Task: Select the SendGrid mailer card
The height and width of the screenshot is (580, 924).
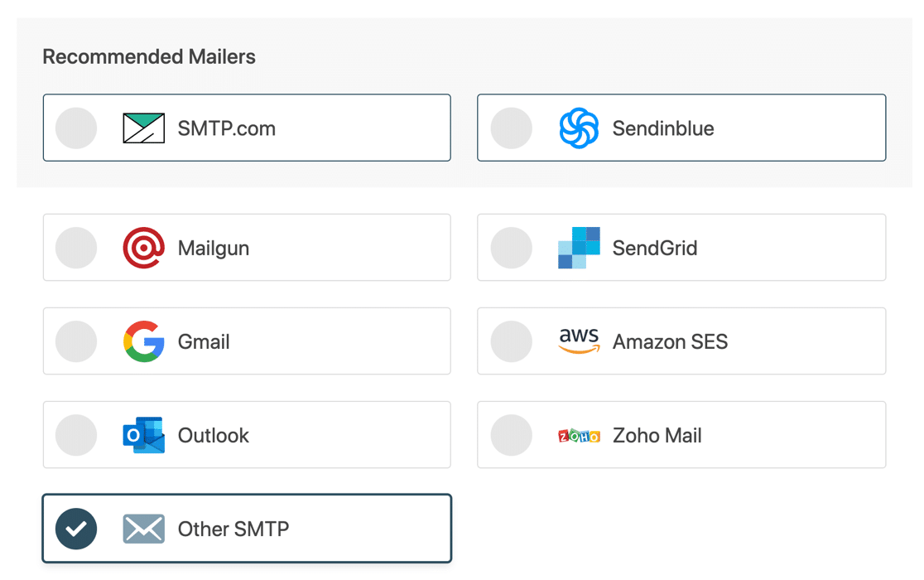Action: (681, 247)
